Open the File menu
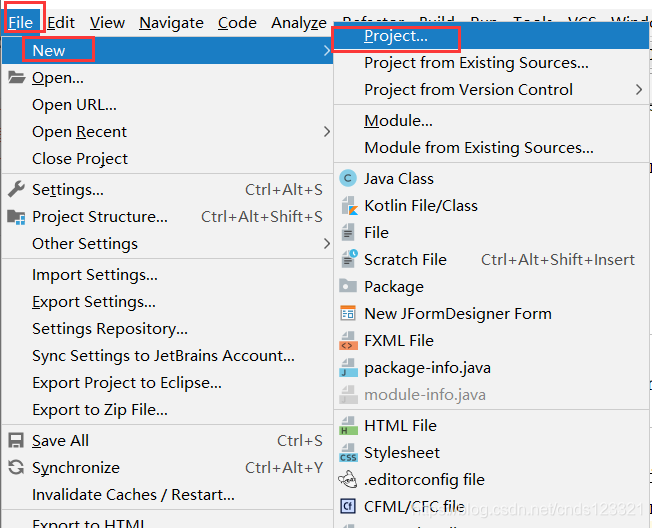 (x=20, y=22)
